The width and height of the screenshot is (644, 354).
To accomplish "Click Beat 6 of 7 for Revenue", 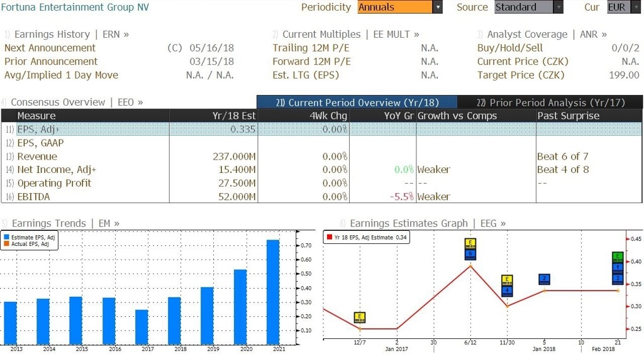I will tap(563, 157).
